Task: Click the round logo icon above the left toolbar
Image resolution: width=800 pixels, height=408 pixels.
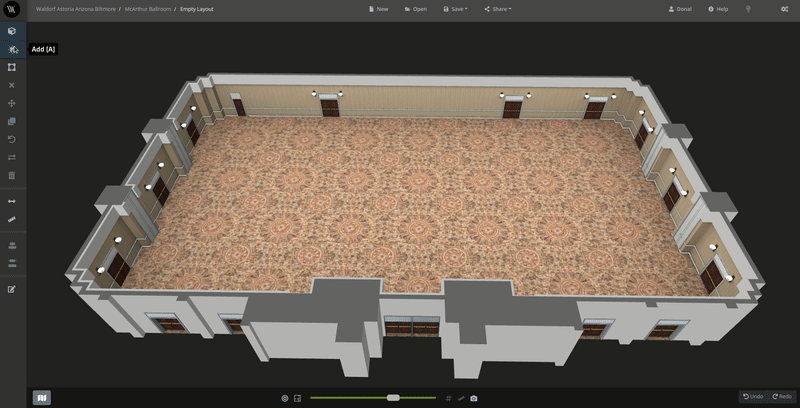Action: pyautogui.click(x=12, y=9)
